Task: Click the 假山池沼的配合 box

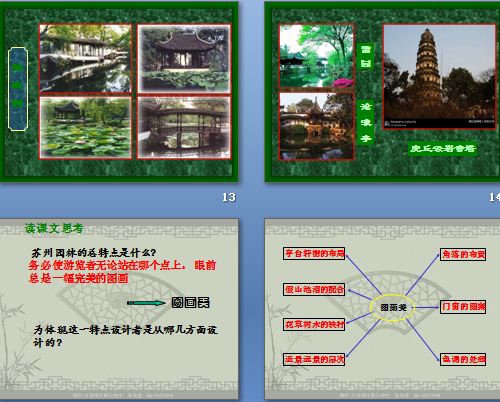Action: click(314, 289)
